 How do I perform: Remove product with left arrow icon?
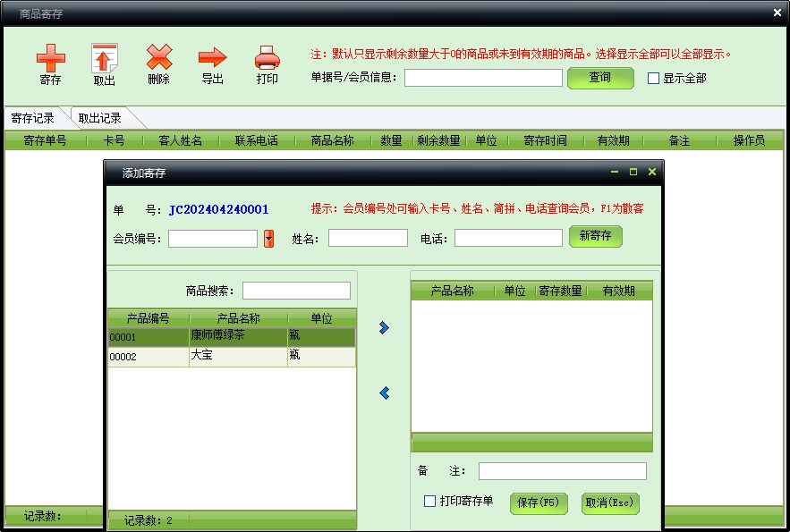[384, 393]
